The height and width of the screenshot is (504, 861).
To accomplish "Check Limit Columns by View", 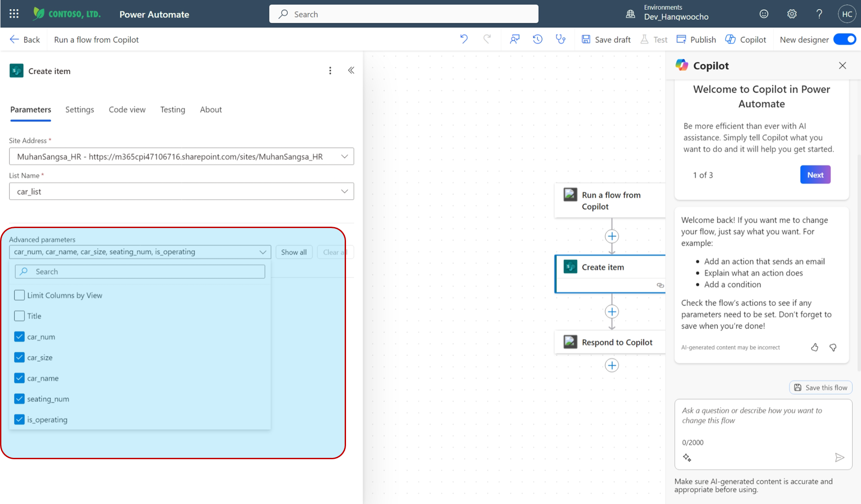I will 19,295.
